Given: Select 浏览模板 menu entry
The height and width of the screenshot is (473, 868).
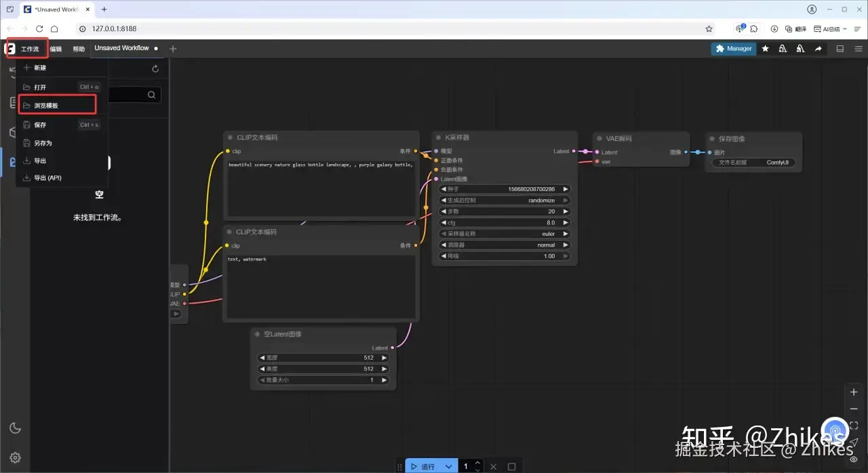Looking at the screenshot, I should pos(57,105).
